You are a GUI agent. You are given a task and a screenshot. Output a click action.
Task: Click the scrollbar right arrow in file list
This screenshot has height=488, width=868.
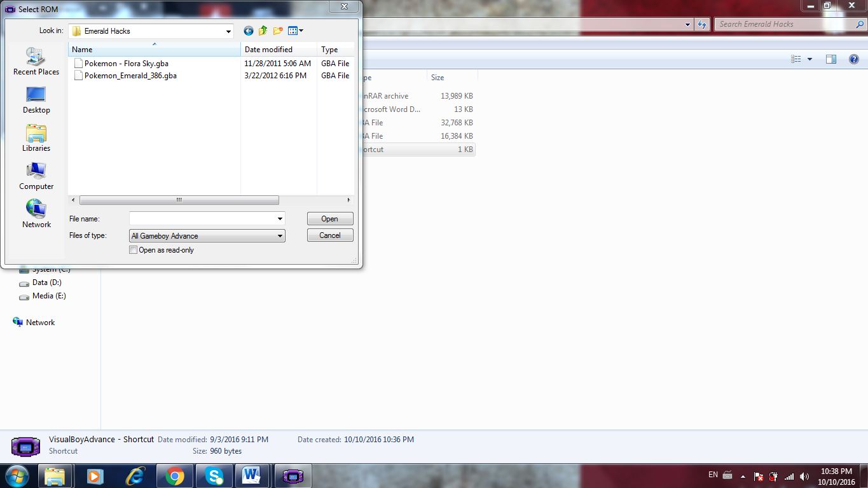[348, 200]
